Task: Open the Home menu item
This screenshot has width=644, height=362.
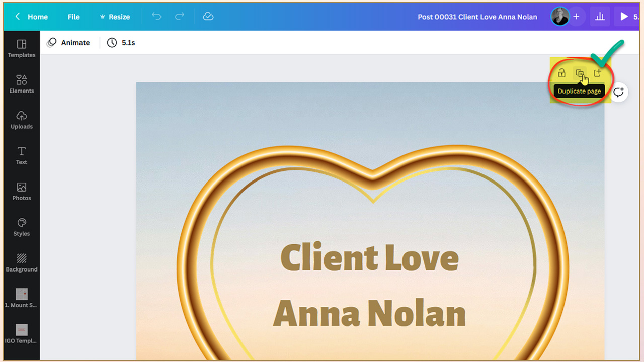Action: pyautogui.click(x=38, y=17)
